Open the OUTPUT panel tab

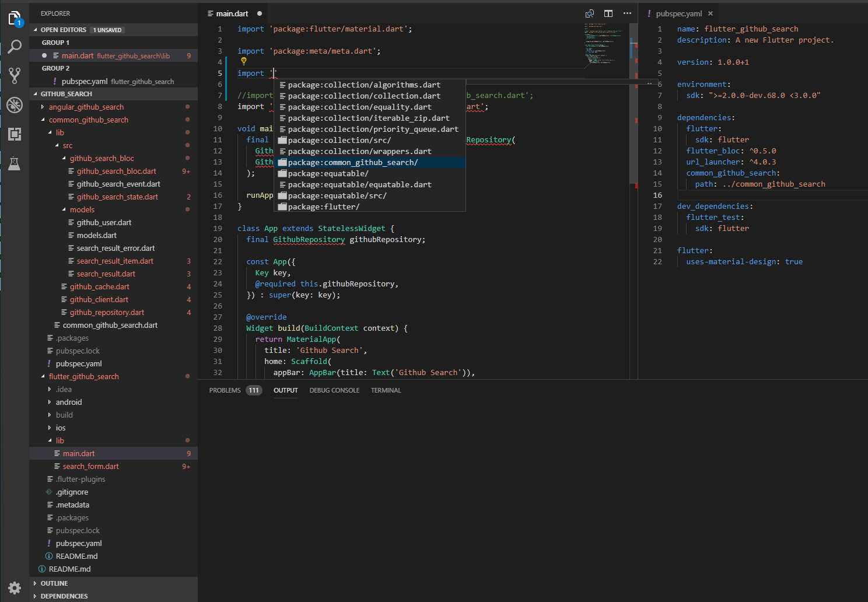[286, 390]
